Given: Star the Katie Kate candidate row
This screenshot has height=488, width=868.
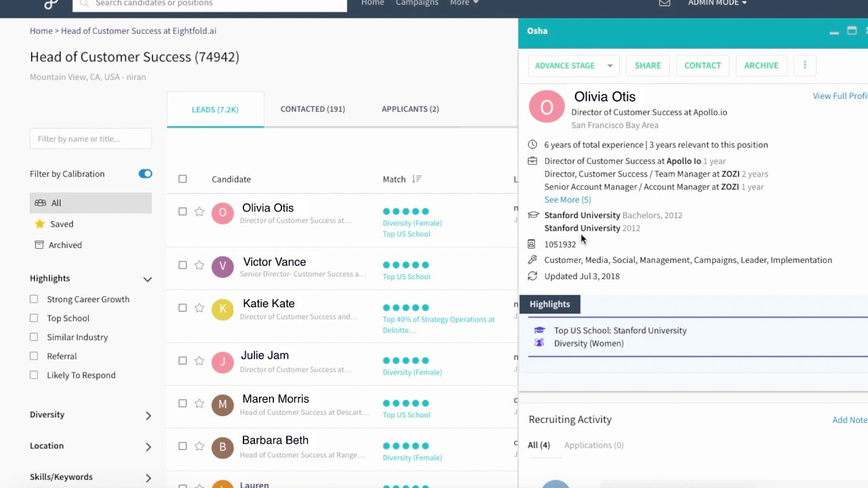Looking at the screenshot, I should click(x=199, y=308).
